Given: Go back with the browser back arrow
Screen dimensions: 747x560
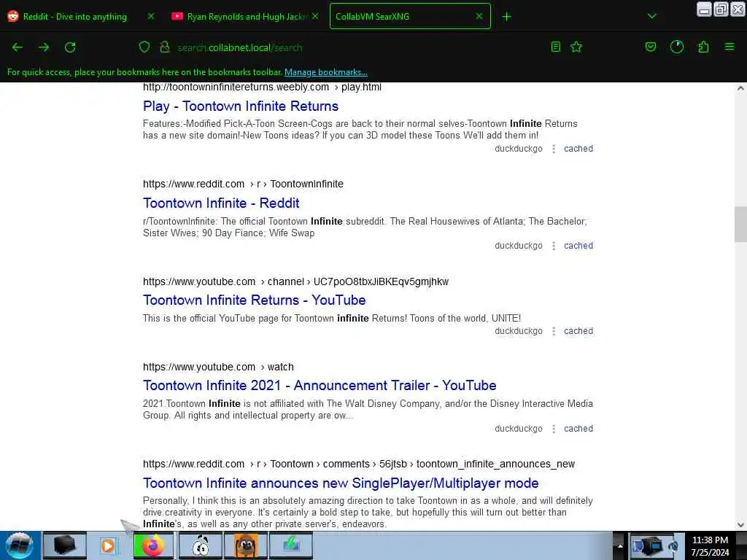Looking at the screenshot, I should (18, 47).
